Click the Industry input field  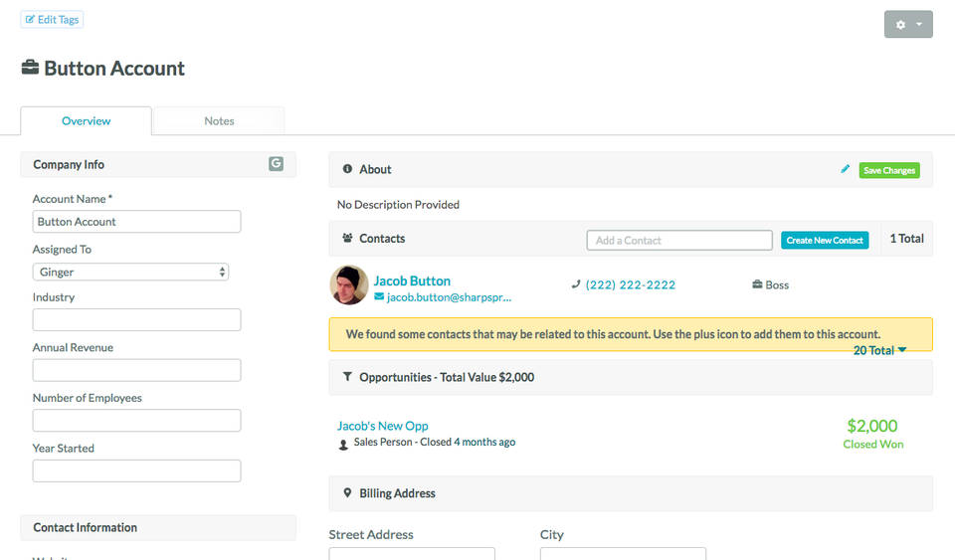(x=136, y=319)
